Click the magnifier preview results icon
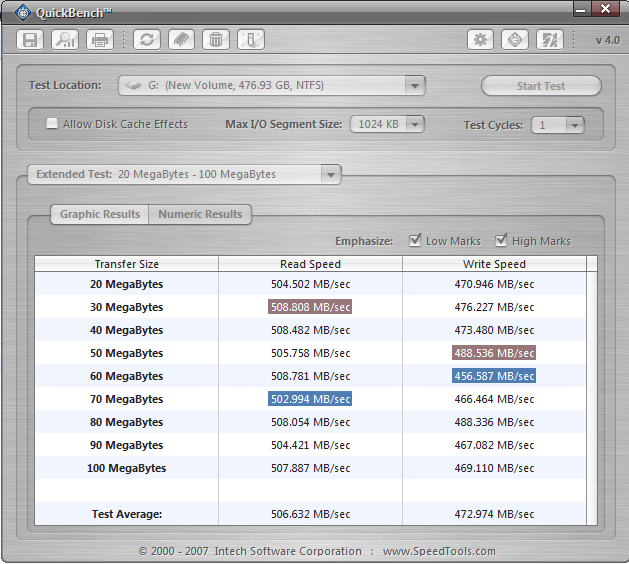The width and height of the screenshot is (629, 564). 65,40
